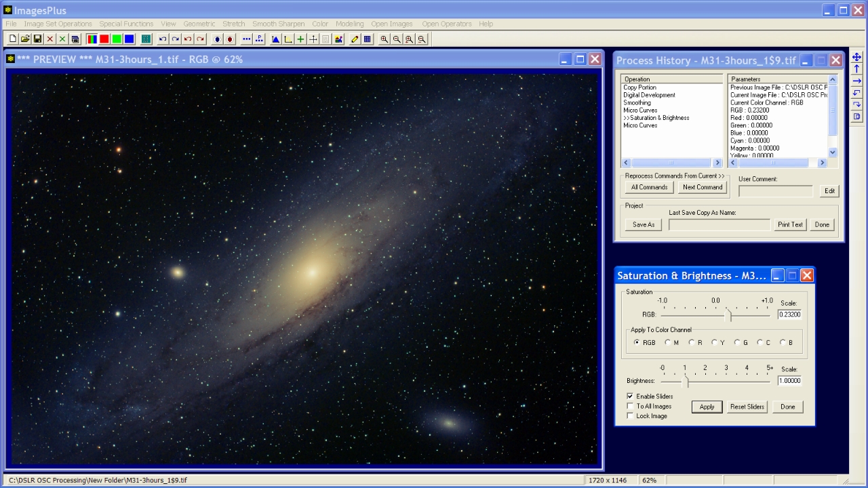Click the red undo arrow icon

click(188, 39)
